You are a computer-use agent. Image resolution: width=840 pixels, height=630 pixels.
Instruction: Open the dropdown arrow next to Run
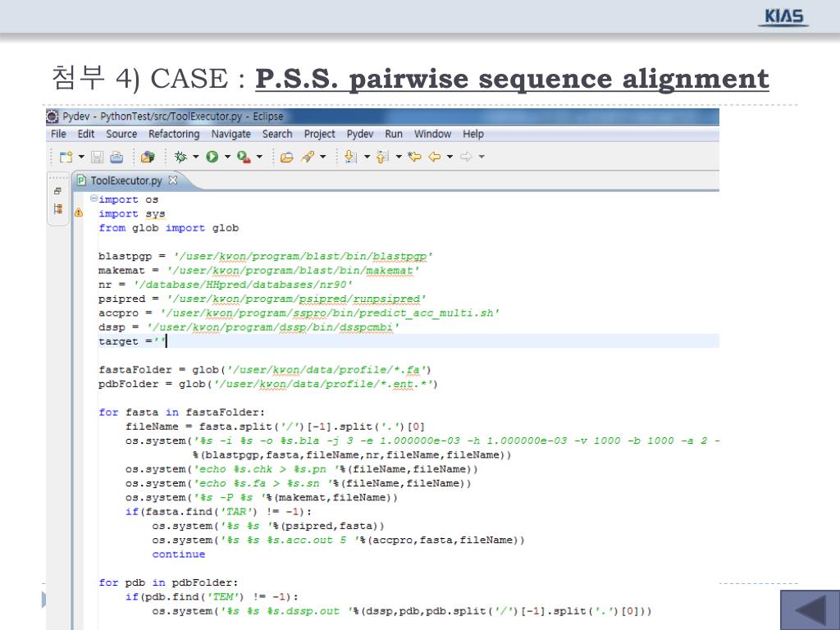tap(226, 157)
